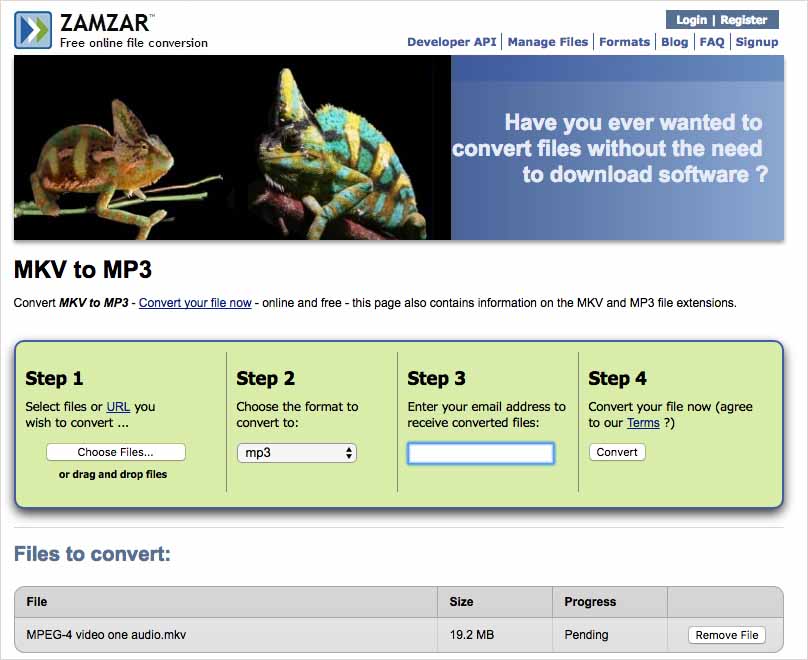
Task: Click the Choose Files button
Action: pos(115,452)
